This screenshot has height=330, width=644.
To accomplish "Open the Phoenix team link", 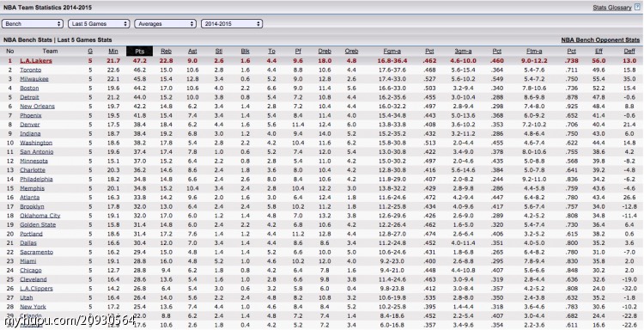I will point(31,115).
